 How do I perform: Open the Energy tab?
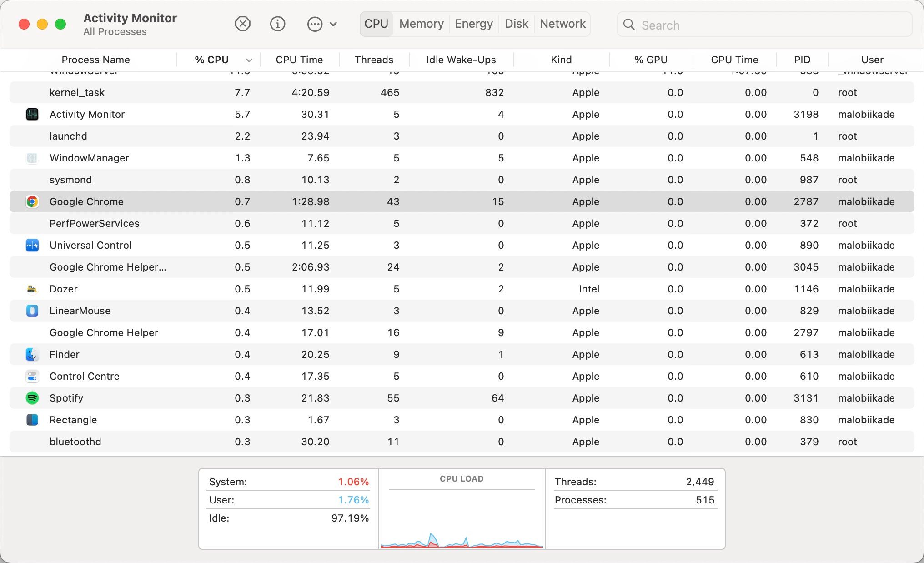click(474, 24)
